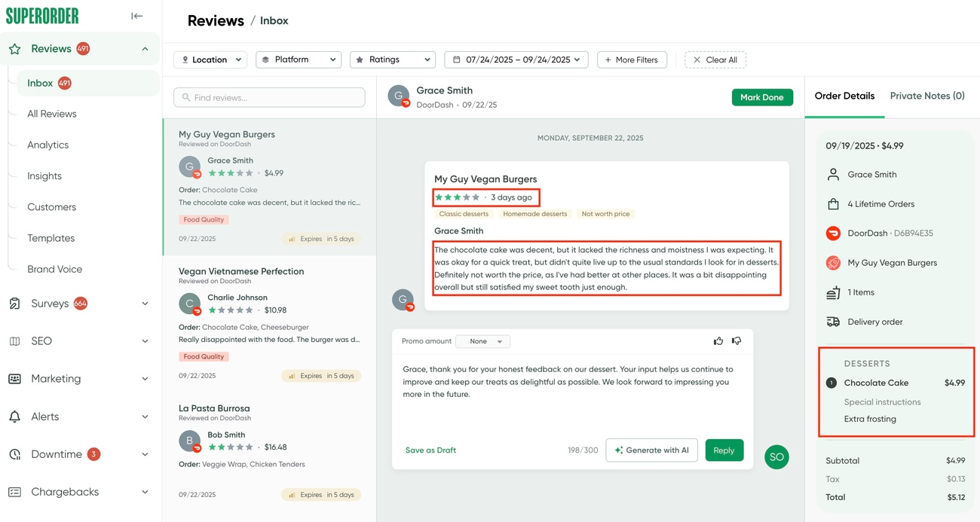The height and width of the screenshot is (522, 980).
Task: Click the thumbs down icon on reply
Action: point(737,341)
